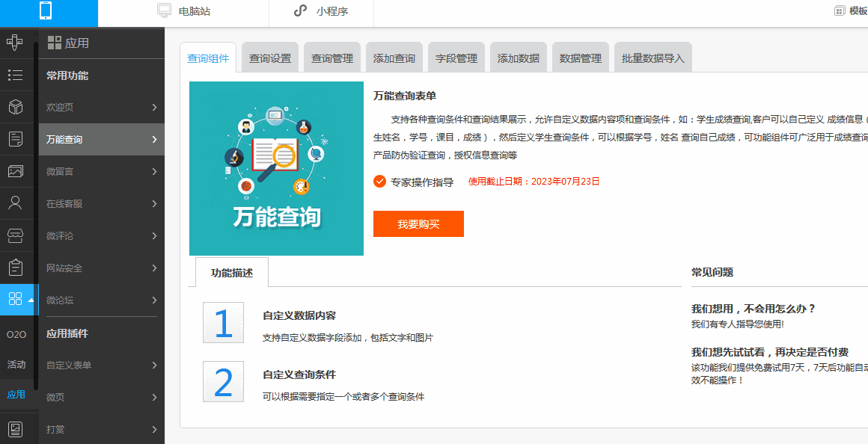Select the 查询组件 tab
868x444 pixels.
tap(208, 58)
